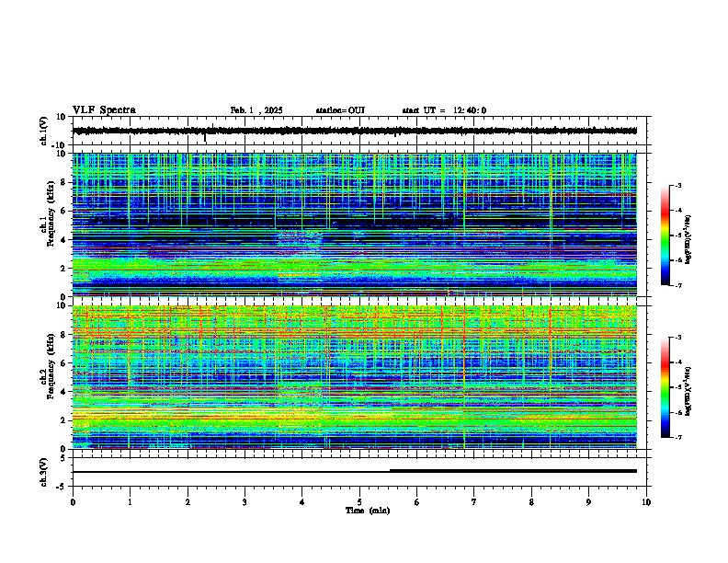Click the "-7" label on ch.1 colorbar
Viewport: 728px width, 563px height.
677,285
